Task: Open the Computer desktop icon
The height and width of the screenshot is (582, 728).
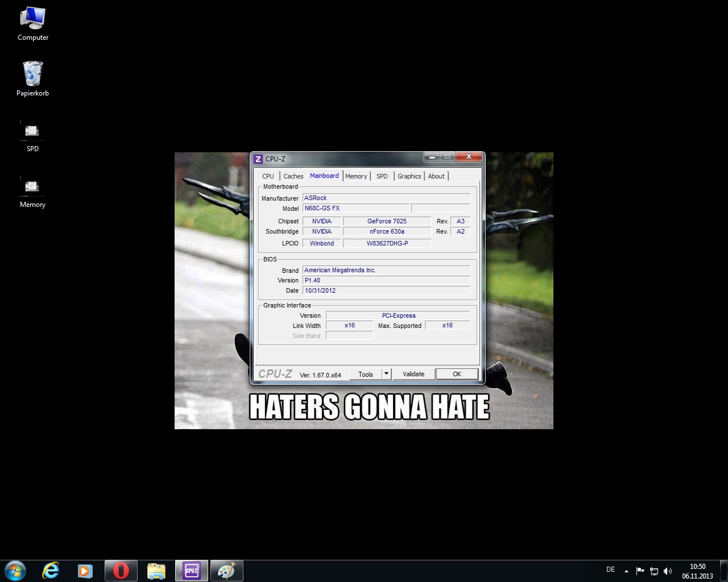Action: click(32, 24)
